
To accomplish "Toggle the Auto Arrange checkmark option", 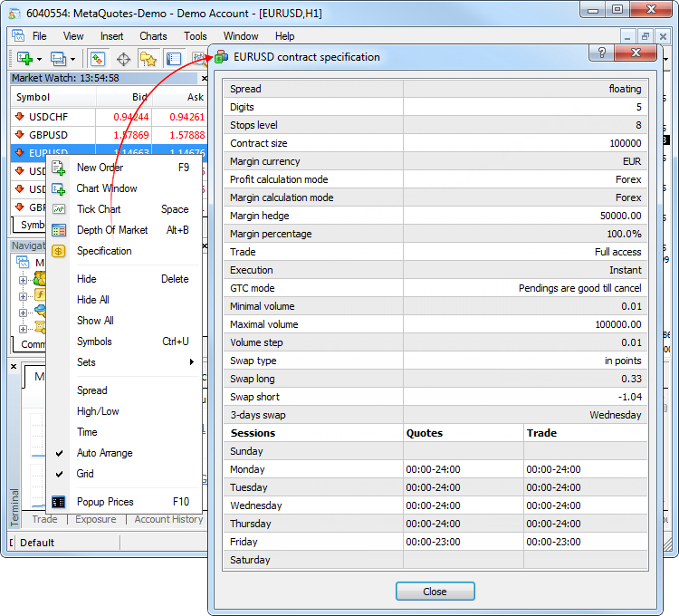I will 104,453.
